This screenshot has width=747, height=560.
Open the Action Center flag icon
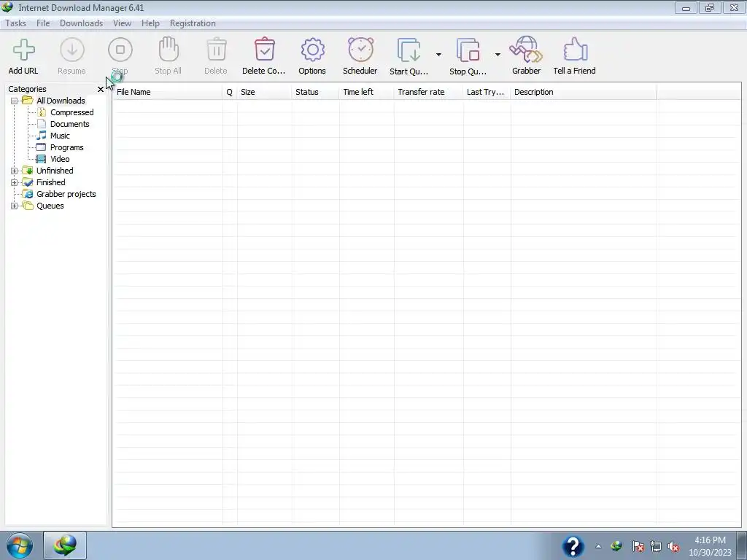click(x=638, y=547)
